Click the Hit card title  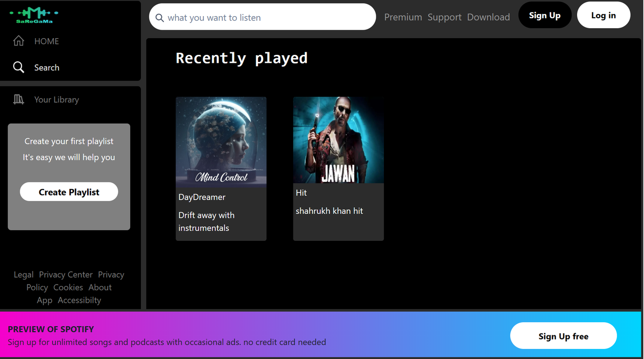301,193
